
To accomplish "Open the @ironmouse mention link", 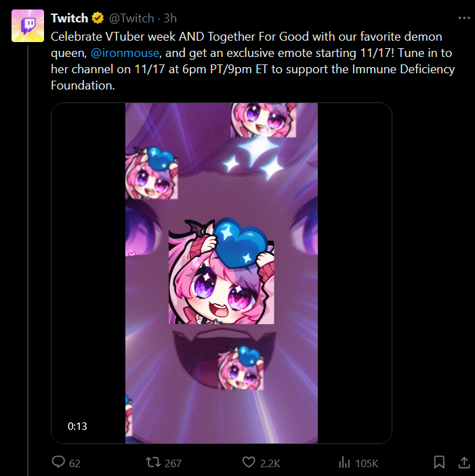I will click(x=125, y=53).
